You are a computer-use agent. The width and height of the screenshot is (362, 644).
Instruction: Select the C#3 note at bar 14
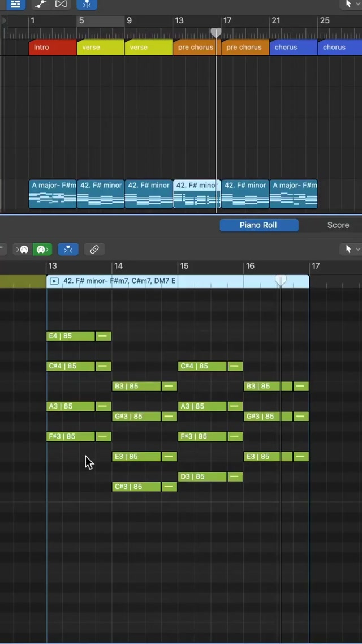136,487
